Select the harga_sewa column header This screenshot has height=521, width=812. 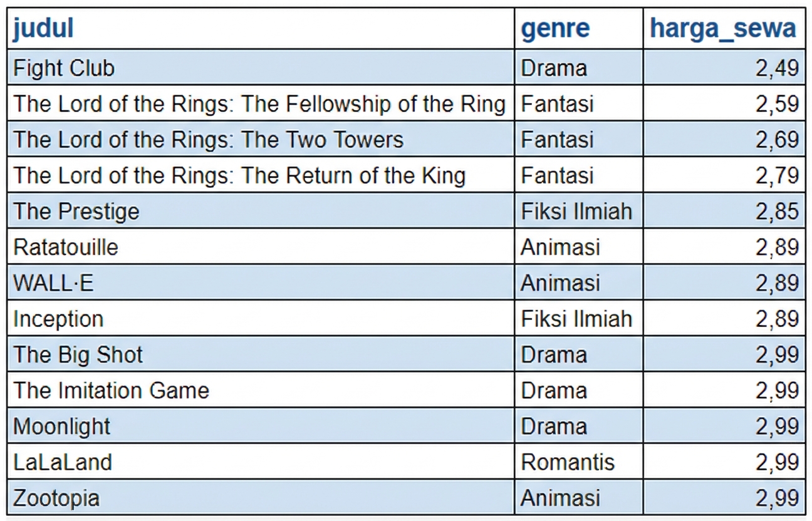pos(723,28)
